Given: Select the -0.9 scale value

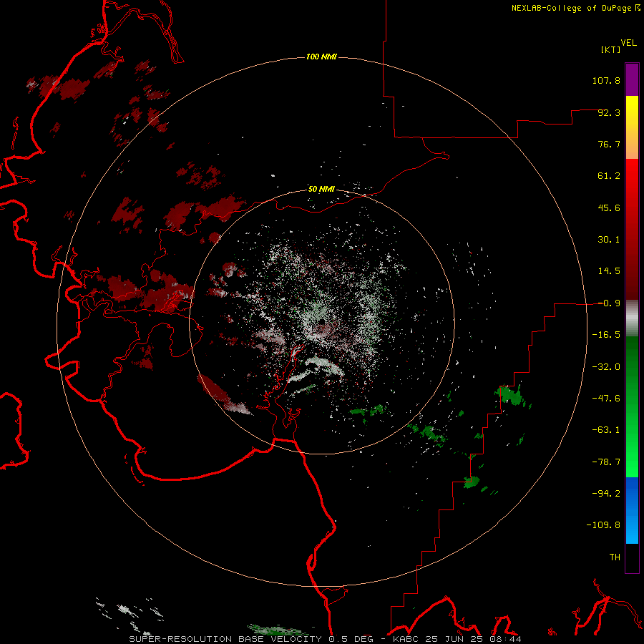Looking at the screenshot, I should [x=609, y=303].
